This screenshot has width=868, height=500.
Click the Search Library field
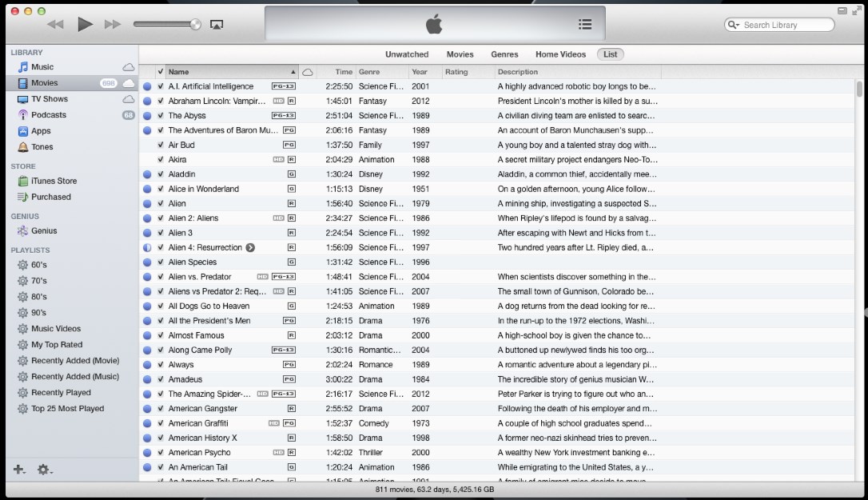(x=778, y=25)
